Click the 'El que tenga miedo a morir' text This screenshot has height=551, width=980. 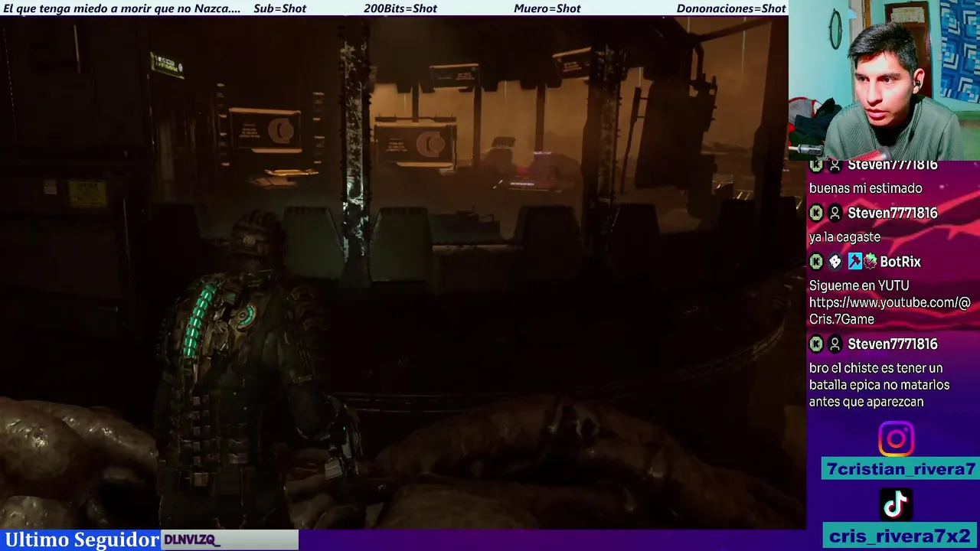click(x=122, y=8)
